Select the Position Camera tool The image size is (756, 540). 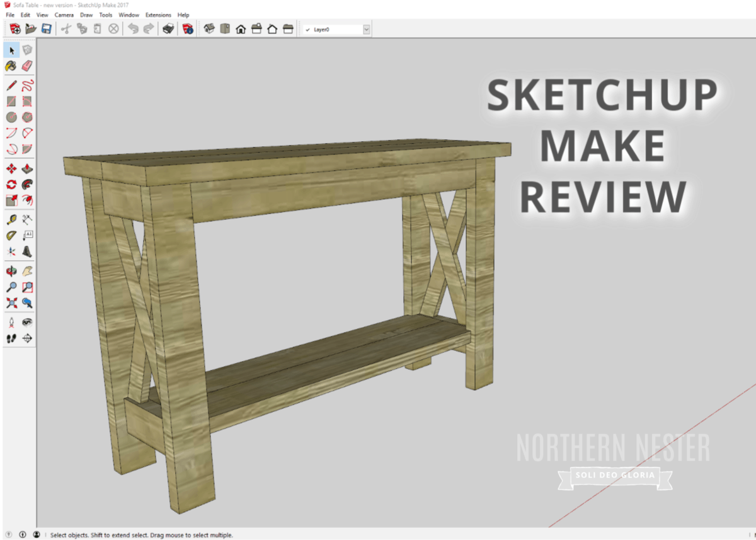click(11, 322)
